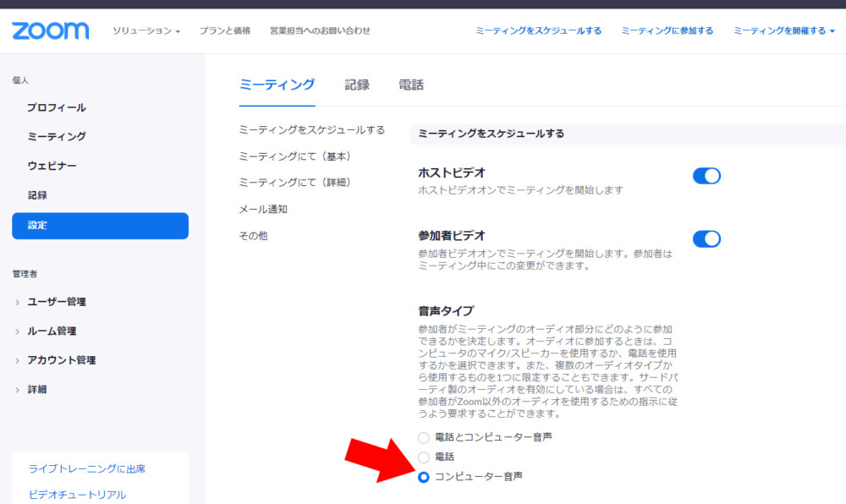The image size is (846, 504).
Task: Open the ソリューション dropdown menu
Action: 146,30
